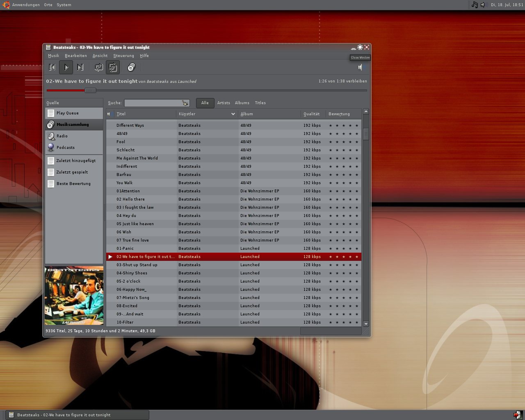Click the CD disc toolbar icon
Image resolution: width=525 pixels, height=420 pixels.
(131, 67)
